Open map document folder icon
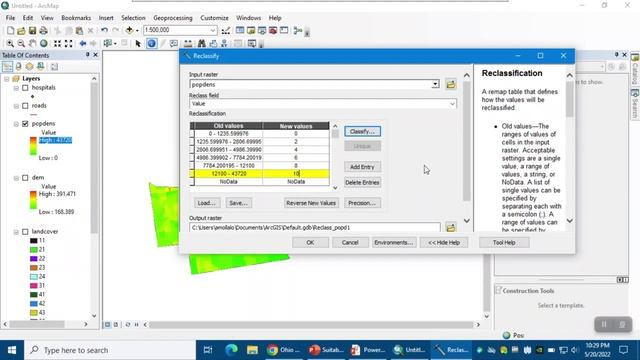 (21, 31)
